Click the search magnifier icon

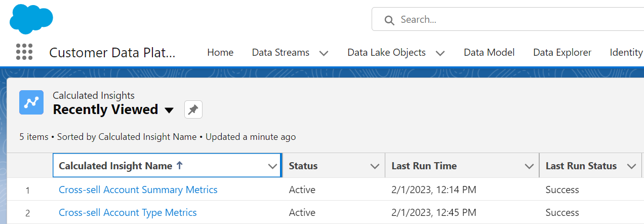(x=389, y=20)
